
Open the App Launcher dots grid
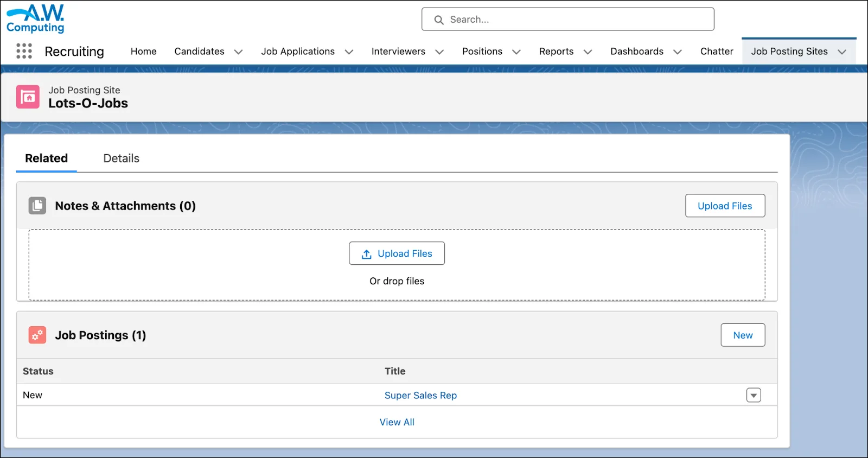[24, 51]
